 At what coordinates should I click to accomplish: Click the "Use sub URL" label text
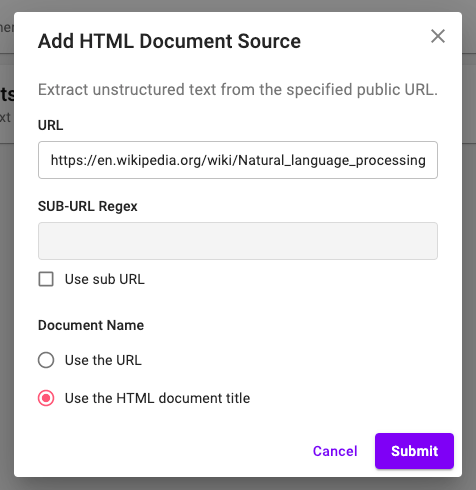105,279
